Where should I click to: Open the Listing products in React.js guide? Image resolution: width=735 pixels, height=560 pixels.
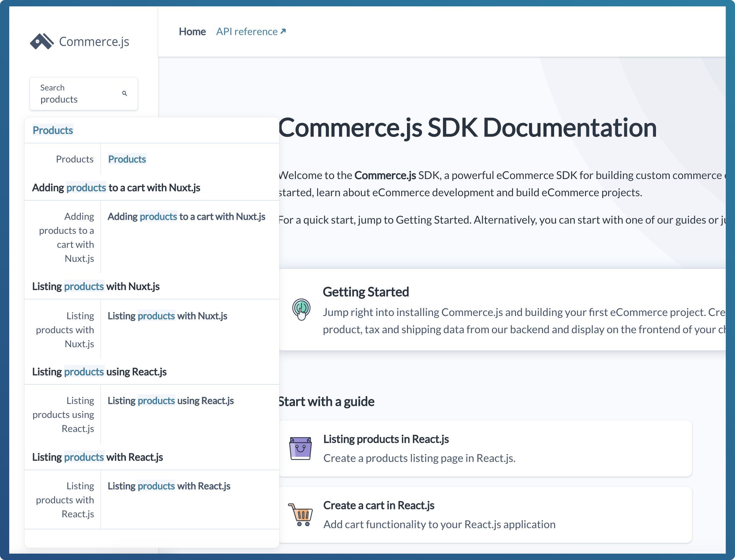[x=386, y=439]
